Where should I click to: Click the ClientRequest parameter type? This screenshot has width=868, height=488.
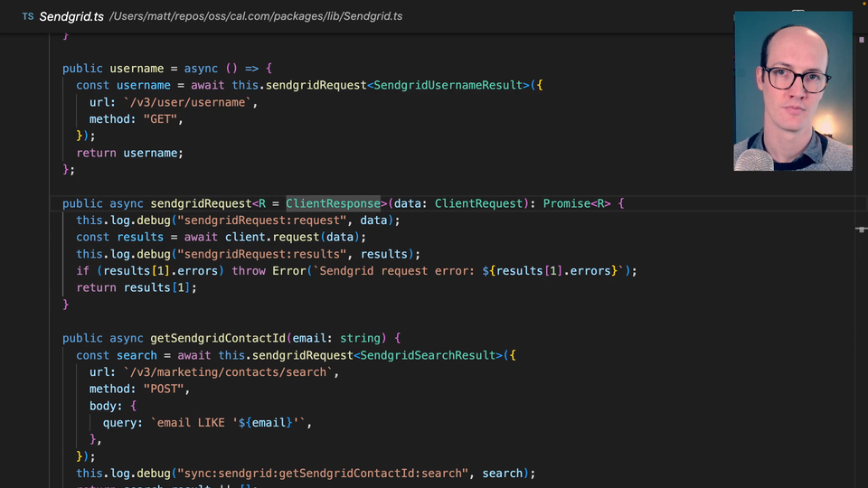tap(478, 203)
